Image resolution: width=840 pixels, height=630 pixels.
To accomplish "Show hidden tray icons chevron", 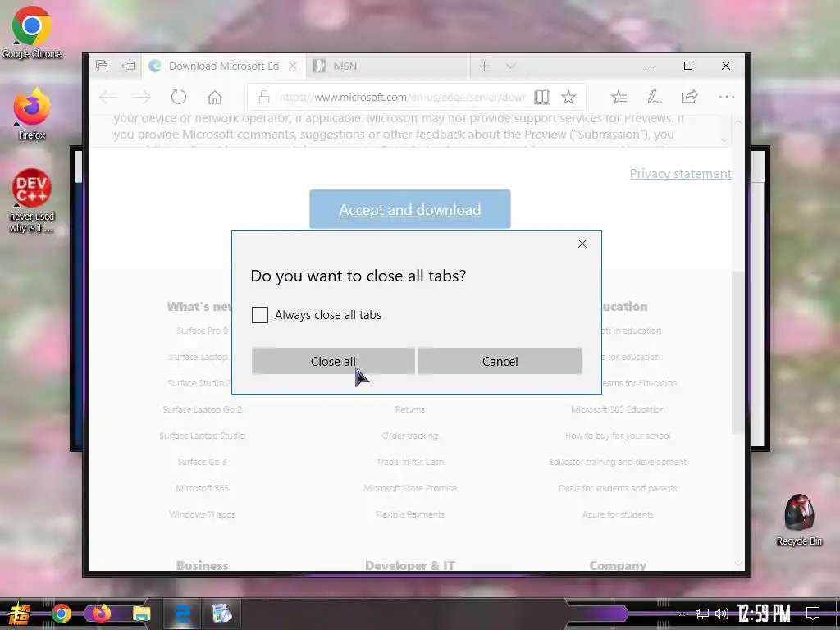I will [682, 614].
